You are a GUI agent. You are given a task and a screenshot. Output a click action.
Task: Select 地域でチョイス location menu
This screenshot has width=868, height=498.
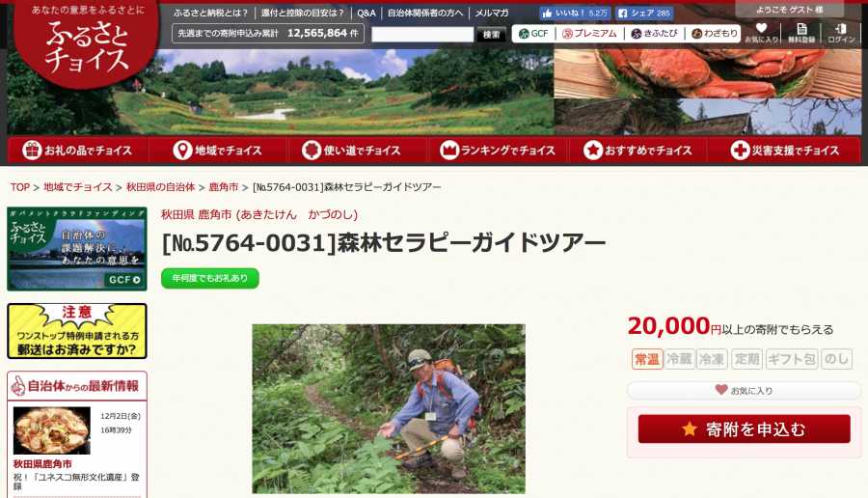(x=218, y=151)
